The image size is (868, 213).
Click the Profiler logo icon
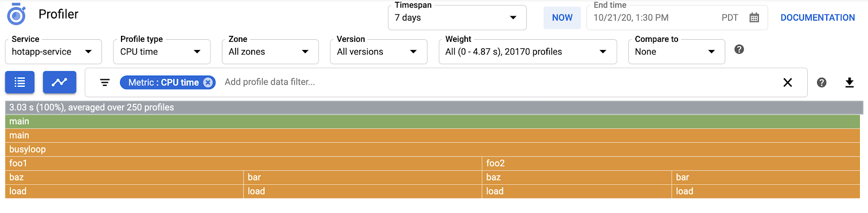16,15
